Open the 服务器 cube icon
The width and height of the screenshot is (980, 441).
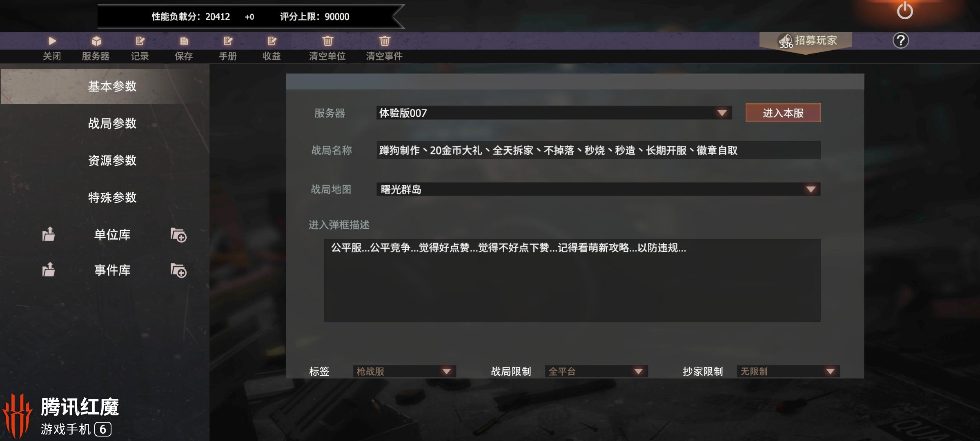click(x=96, y=41)
